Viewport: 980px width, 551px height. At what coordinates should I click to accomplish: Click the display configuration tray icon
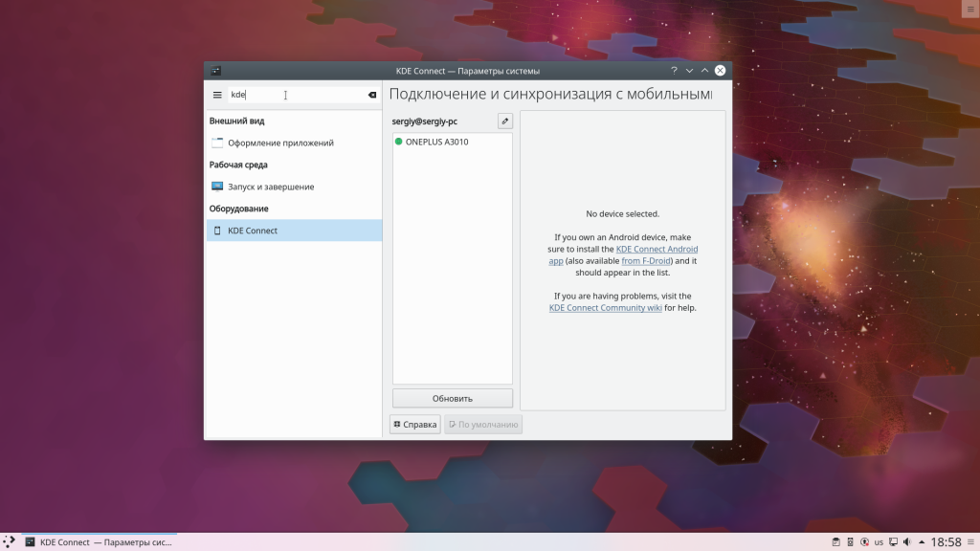893,541
